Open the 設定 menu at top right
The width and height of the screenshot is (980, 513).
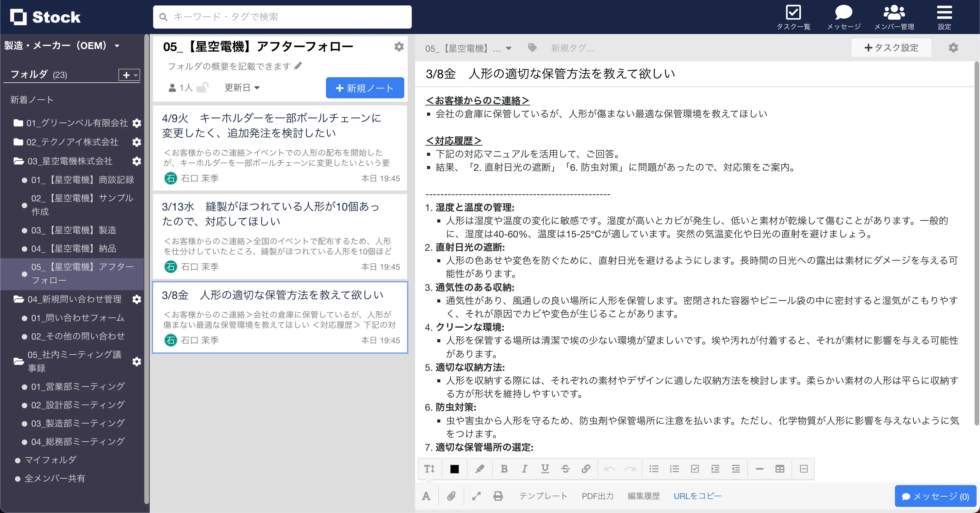point(945,16)
